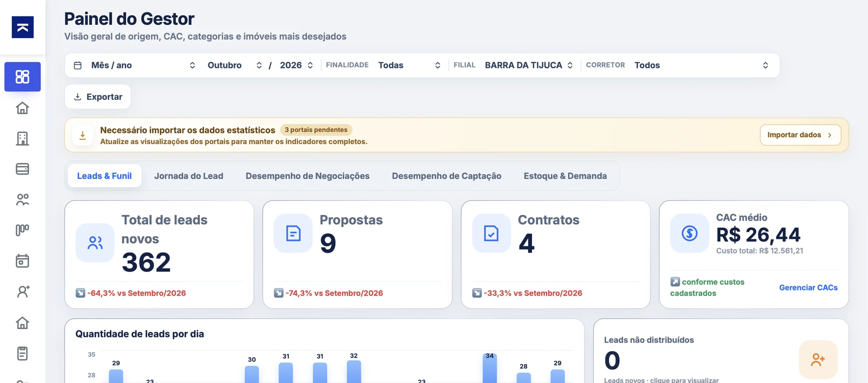Click the chart bar labeled 34
This screenshot has width=868, height=383.
click(x=490, y=369)
